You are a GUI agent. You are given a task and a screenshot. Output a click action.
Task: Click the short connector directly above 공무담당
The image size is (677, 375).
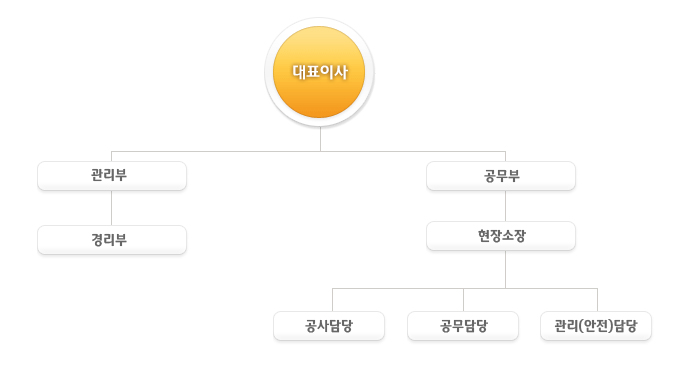[463, 300]
